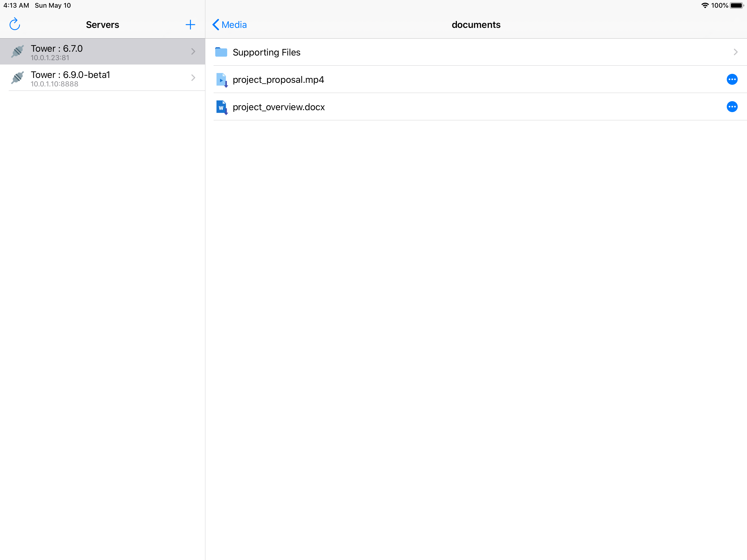Open Supporting Files via right chevron
Screen dimensions: 747x560
pyautogui.click(x=735, y=52)
